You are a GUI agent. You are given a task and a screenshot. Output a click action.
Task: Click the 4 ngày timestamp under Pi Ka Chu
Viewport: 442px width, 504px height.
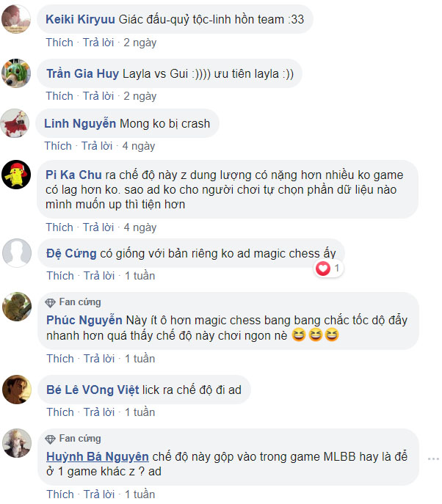140,227
